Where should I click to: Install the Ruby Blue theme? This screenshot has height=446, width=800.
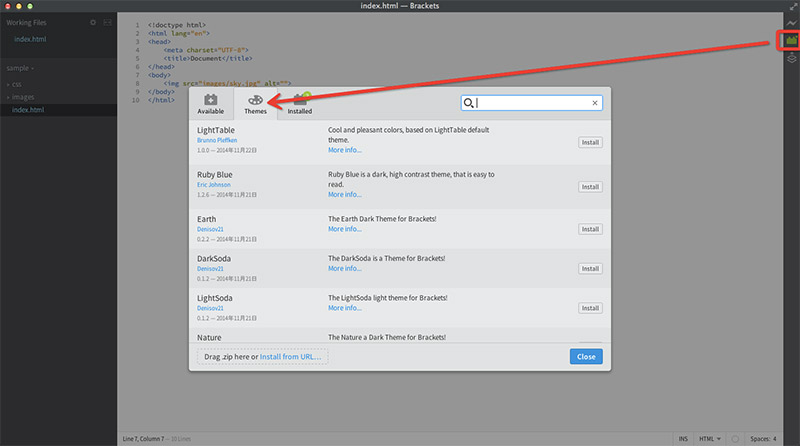coord(590,187)
